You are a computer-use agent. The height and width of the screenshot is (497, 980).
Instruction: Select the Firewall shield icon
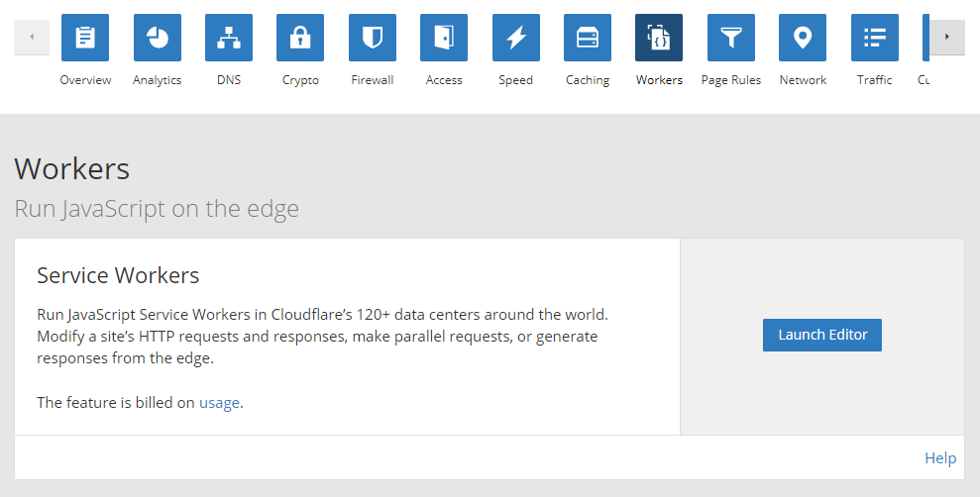point(373,38)
